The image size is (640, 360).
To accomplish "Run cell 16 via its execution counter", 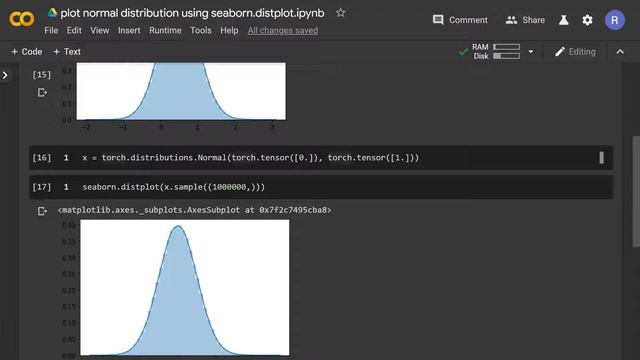I will coord(42,158).
